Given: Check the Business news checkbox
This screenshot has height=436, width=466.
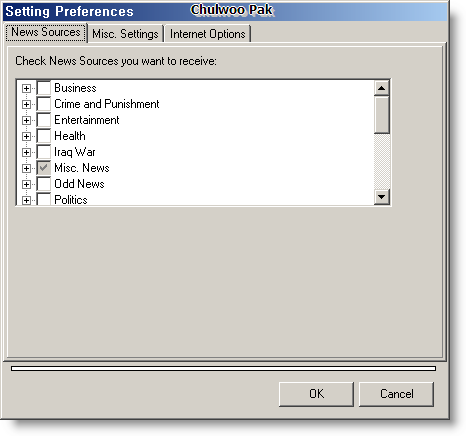Looking at the screenshot, I should [44, 88].
